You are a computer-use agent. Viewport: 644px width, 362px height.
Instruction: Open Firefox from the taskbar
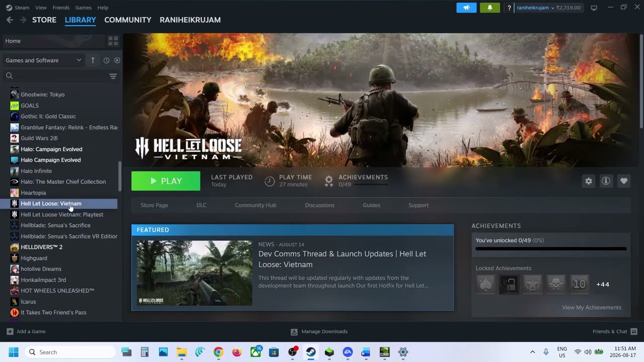point(237,352)
